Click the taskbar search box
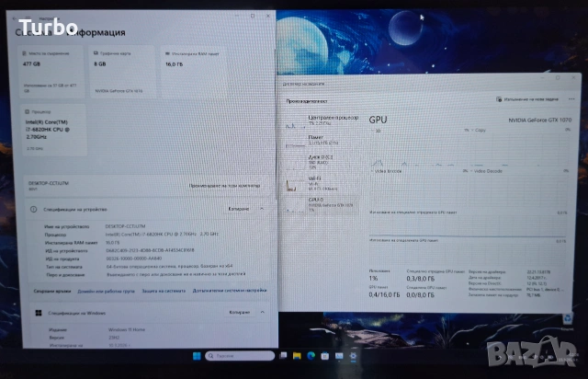This screenshot has height=379, width=588. pos(240,356)
